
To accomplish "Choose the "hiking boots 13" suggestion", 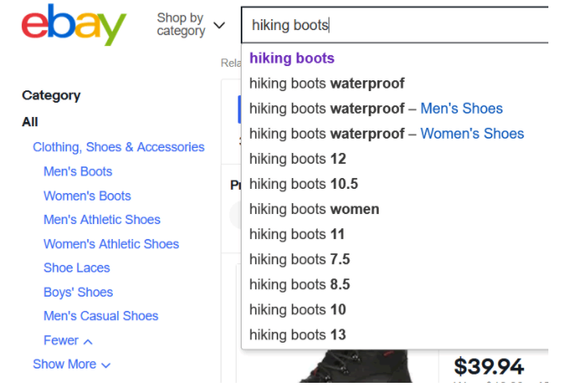I will pyautogui.click(x=298, y=335).
